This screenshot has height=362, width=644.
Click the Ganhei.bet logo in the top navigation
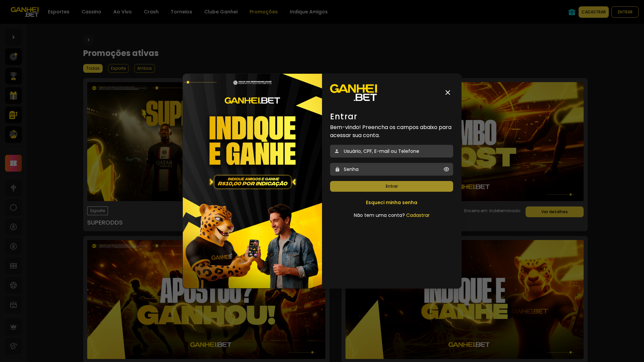pos(24,12)
